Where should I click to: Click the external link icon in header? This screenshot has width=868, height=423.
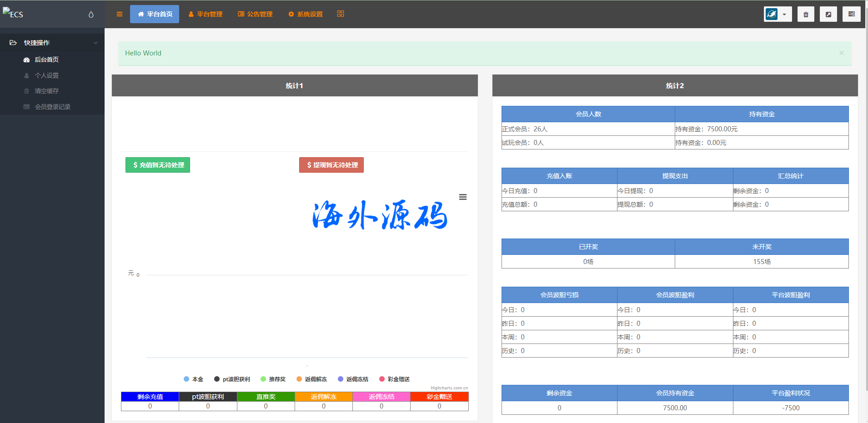pos(828,15)
